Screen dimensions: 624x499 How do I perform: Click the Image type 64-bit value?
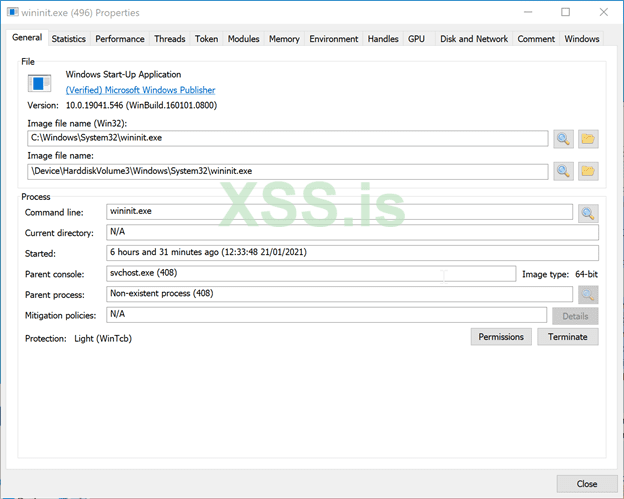tap(587, 274)
